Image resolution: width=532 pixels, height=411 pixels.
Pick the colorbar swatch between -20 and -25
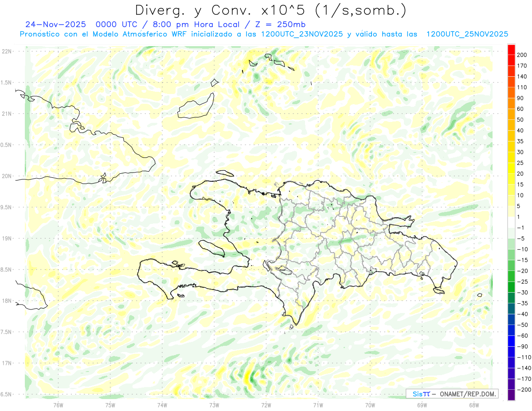pos(511,276)
